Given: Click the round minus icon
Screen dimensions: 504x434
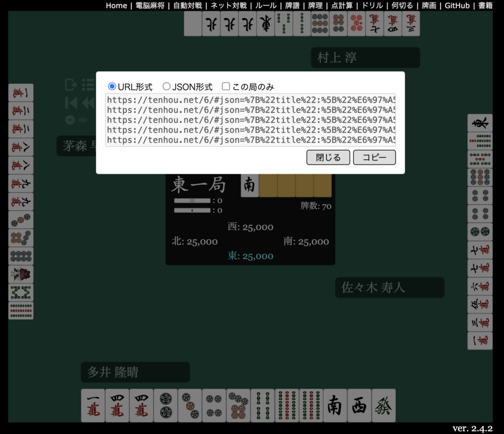Looking at the screenshot, I should pyautogui.click(x=70, y=120).
